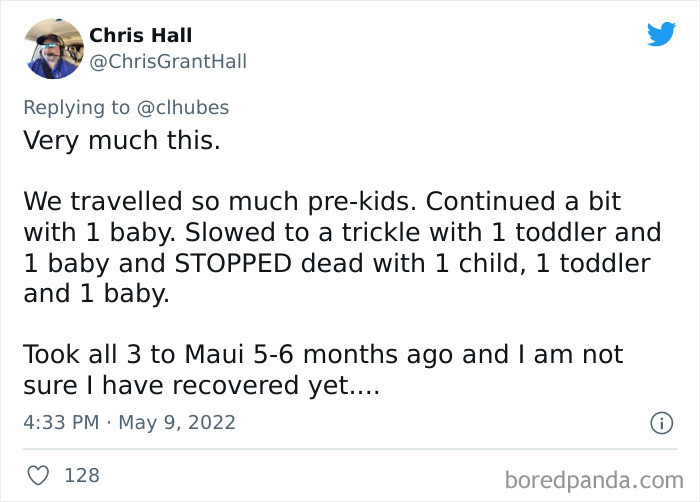Click the "4:33 PM" time in the timestamp
This screenshot has height=502, width=700.
[60, 422]
